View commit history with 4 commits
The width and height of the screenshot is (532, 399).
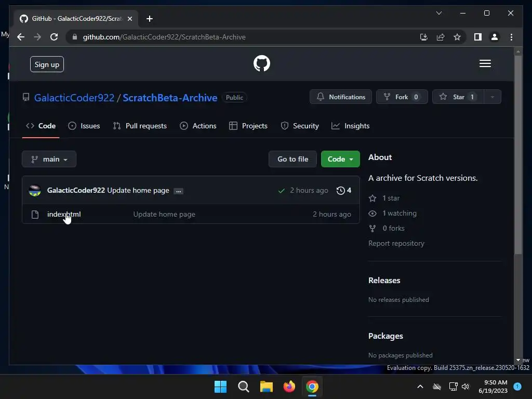pyautogui.click(x=344, y=190)
